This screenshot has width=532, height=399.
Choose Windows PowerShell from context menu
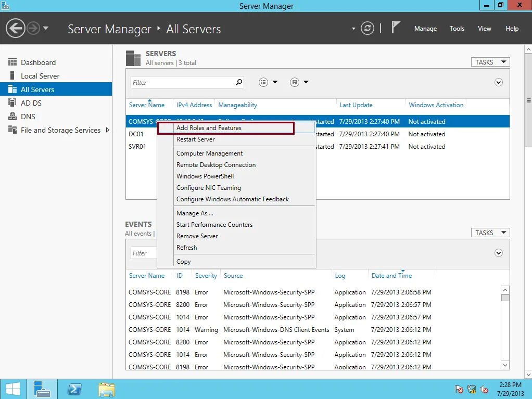236,176
